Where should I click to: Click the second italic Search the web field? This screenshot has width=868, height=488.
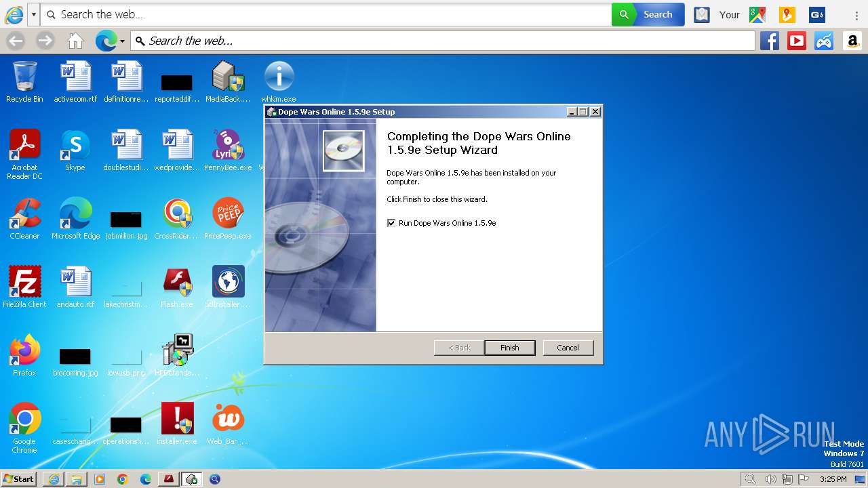[443, 41]
